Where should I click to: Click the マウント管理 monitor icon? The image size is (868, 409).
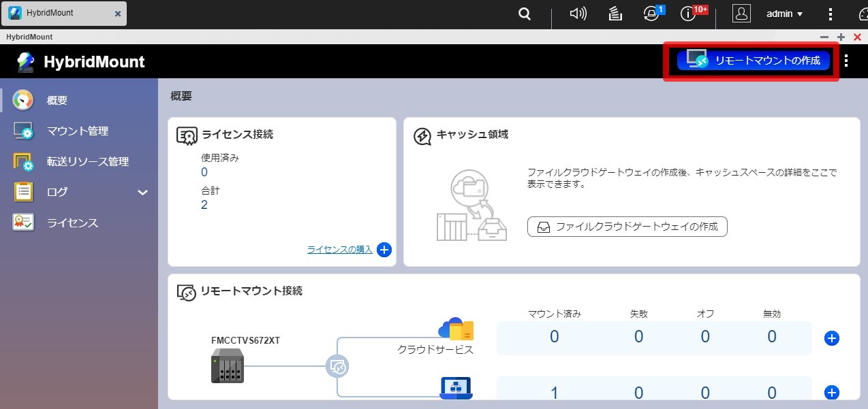pos(23,131)
